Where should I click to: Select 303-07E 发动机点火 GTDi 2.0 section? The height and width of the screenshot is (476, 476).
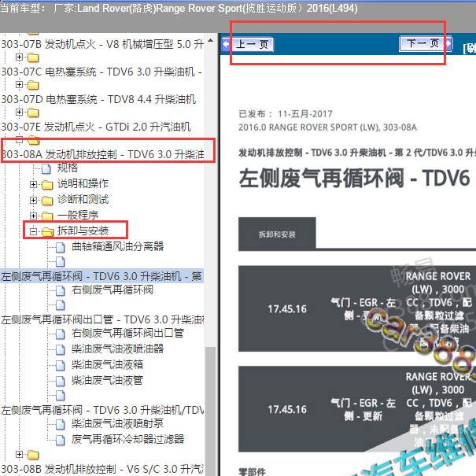pyautogui.click(x=96, y=127)
